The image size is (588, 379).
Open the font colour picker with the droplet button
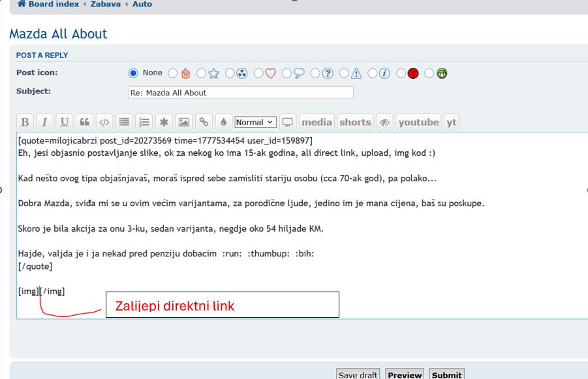pyautogui.click(x=223, y=122)
